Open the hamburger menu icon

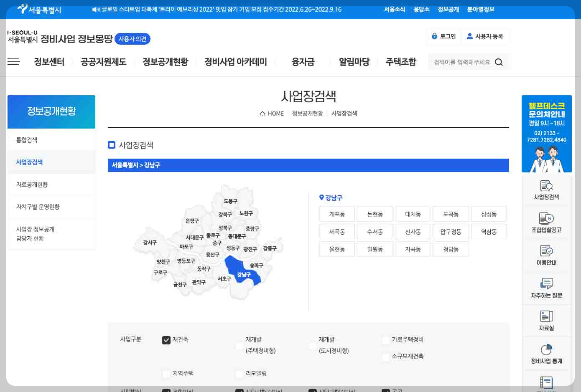13,62
